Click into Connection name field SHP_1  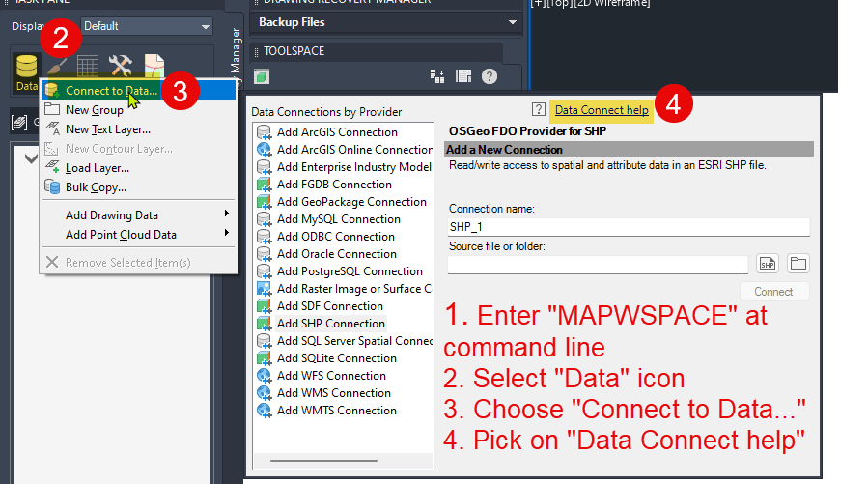629,227
